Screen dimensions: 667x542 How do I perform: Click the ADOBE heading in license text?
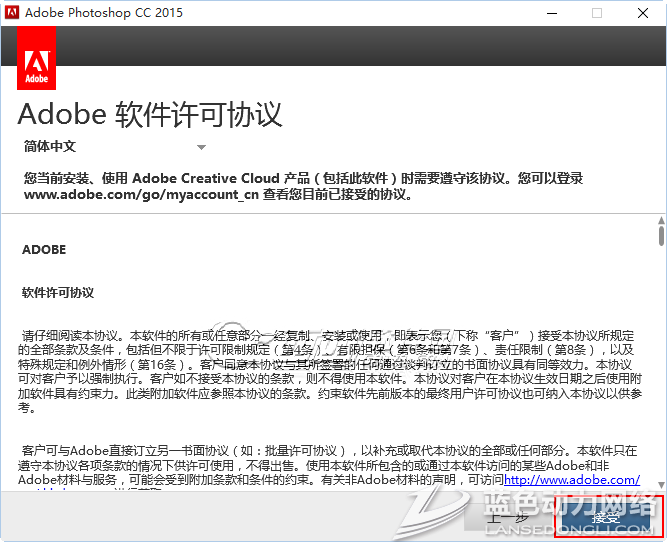(44, 250)
